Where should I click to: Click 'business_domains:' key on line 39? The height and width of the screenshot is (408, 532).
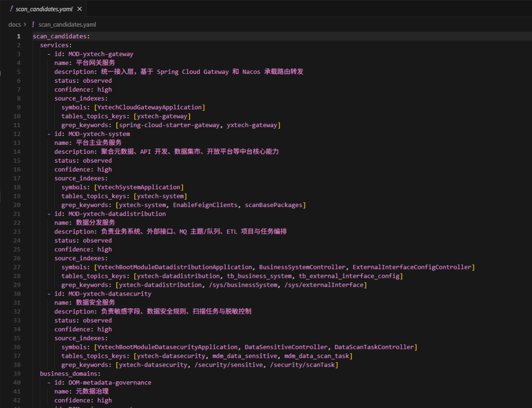click(70, 374)
